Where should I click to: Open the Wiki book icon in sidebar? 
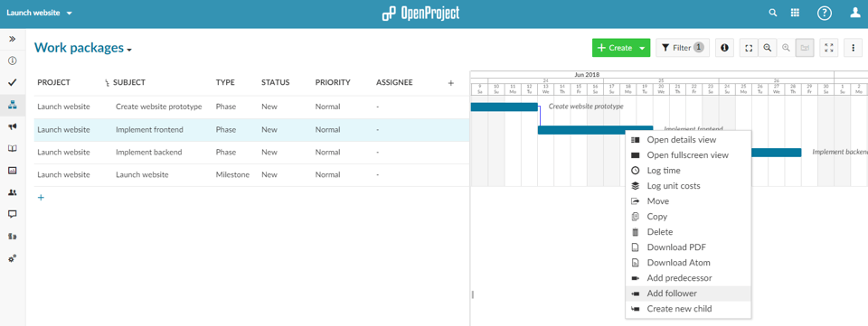[12, 149]
